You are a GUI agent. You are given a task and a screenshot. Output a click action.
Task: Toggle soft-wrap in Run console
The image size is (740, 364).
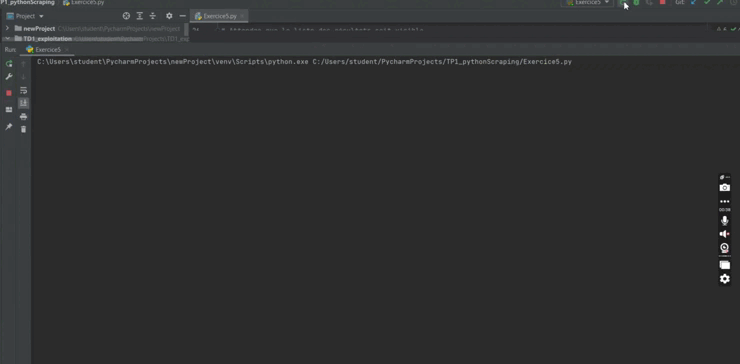coord(24,90)
